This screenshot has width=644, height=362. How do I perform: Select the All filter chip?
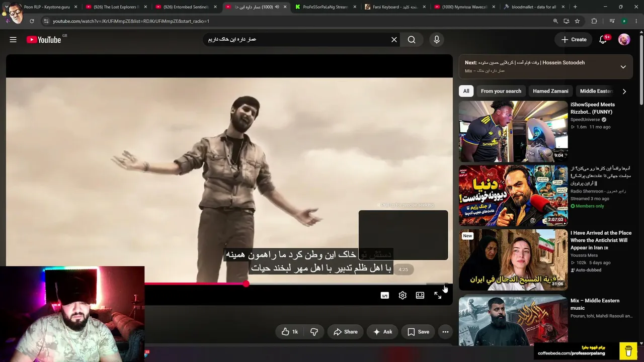[466, 91]
